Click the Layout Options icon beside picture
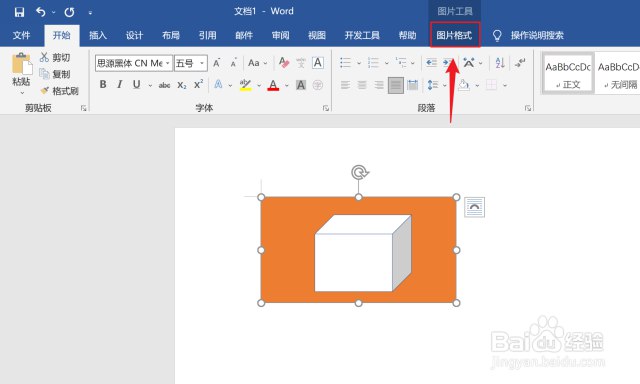 (x=475, y=207)
